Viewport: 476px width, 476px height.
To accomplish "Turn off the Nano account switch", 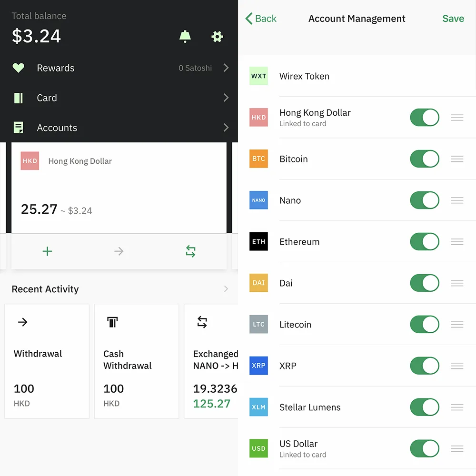I will [x=425, y=200].
